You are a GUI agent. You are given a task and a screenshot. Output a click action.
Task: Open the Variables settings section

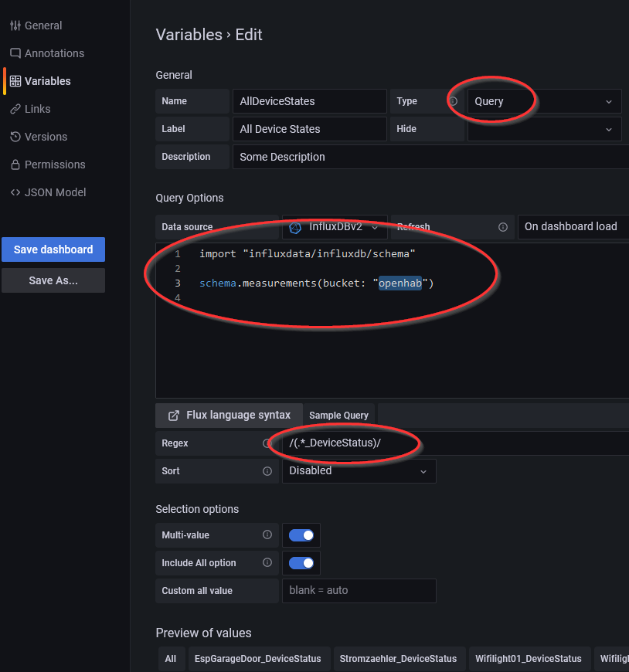(47, 81)
